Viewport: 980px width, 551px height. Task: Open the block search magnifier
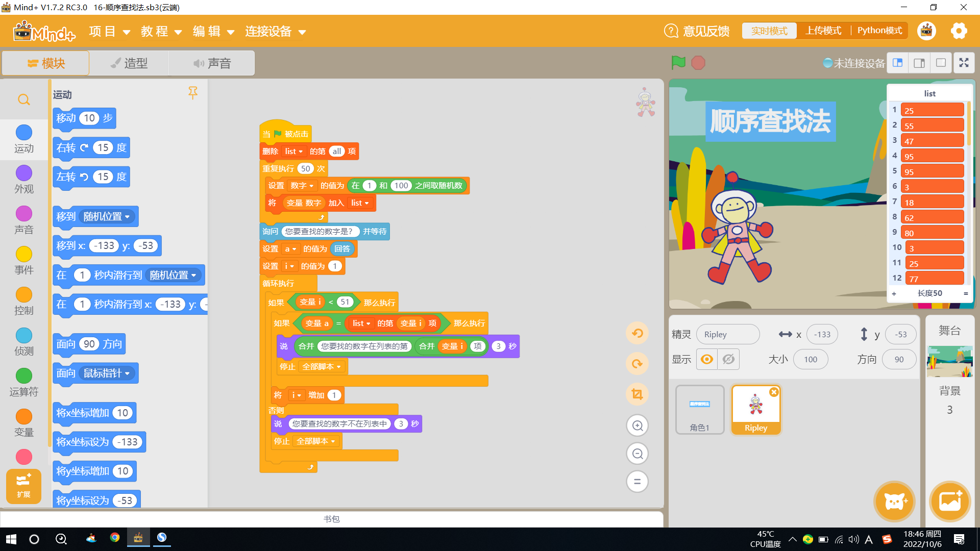(24, 99)
